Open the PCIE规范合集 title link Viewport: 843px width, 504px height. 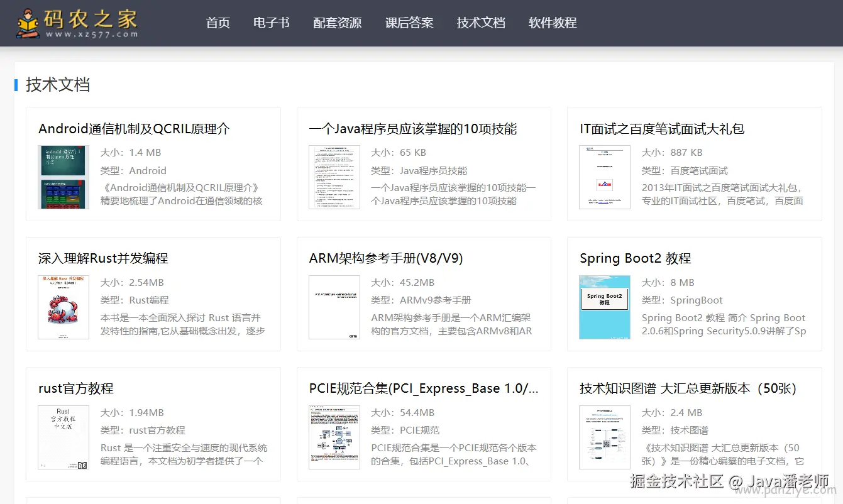click(424, 388)
